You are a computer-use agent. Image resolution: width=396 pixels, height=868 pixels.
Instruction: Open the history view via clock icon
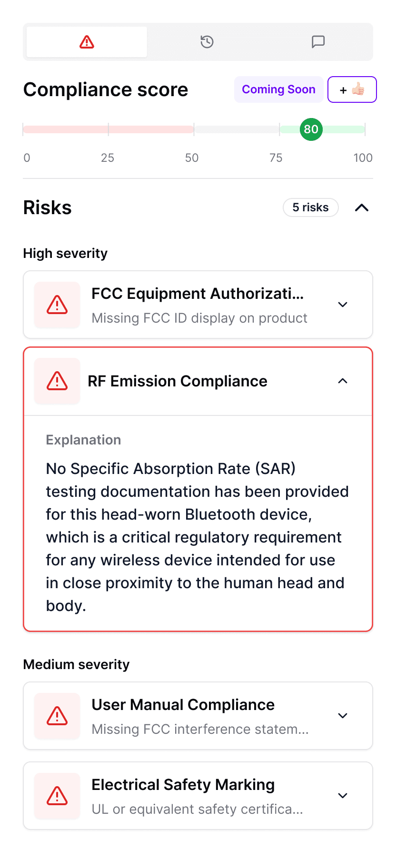coord(207,42)
